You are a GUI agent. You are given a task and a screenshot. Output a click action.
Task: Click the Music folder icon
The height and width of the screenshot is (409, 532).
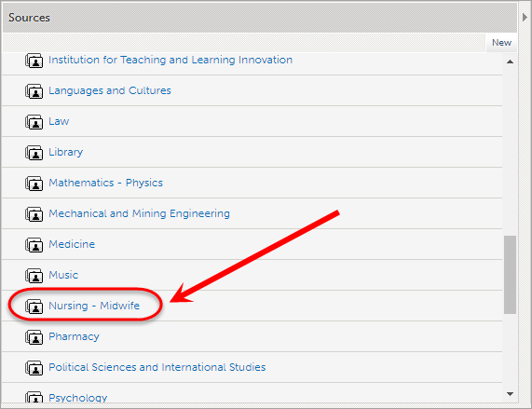click(x=34, y=276)
